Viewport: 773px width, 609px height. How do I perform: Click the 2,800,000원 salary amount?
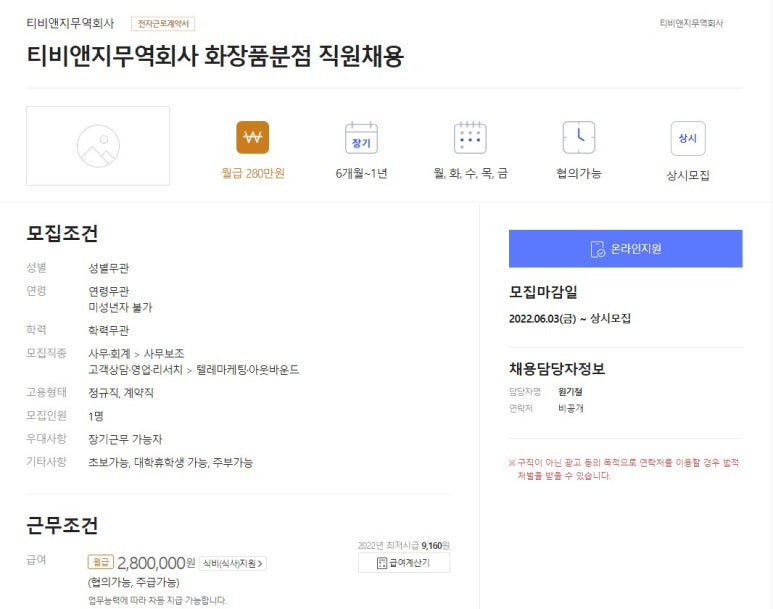(156, 563)
